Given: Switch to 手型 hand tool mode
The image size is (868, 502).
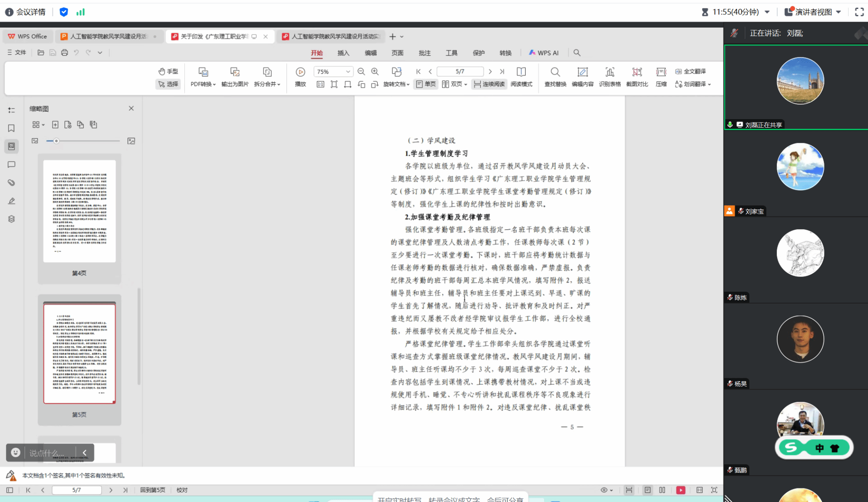Looking at the screenshot, I should (168, 71).
